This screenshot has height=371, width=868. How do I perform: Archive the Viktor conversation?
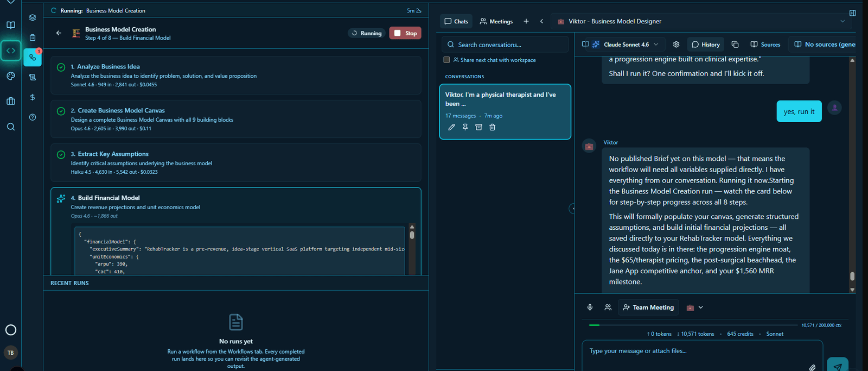point(478,127)
